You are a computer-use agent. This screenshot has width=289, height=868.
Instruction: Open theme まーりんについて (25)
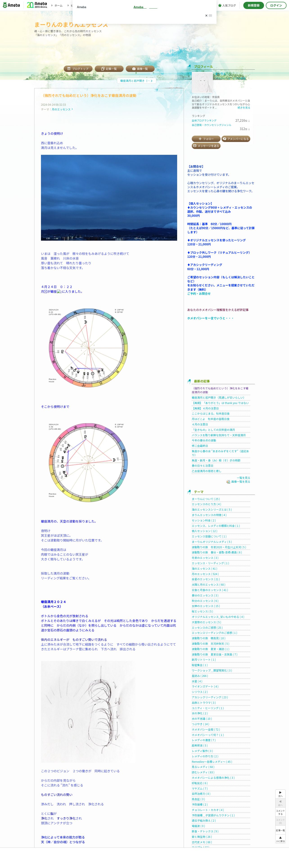(206, 499)
